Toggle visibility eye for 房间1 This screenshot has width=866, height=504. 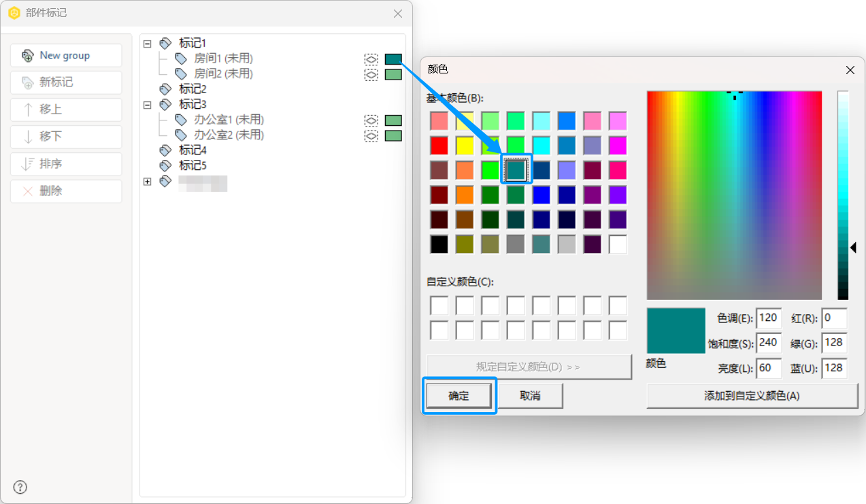point(371,60)
